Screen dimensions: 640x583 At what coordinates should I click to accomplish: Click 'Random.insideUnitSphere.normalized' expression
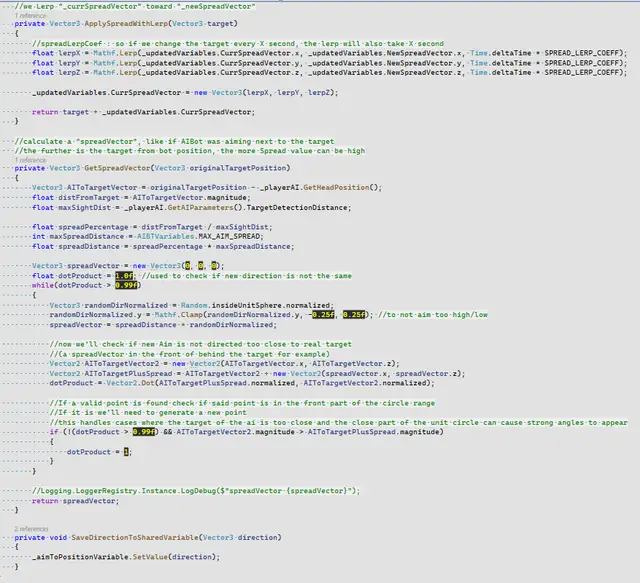click(x=257, y=305)
